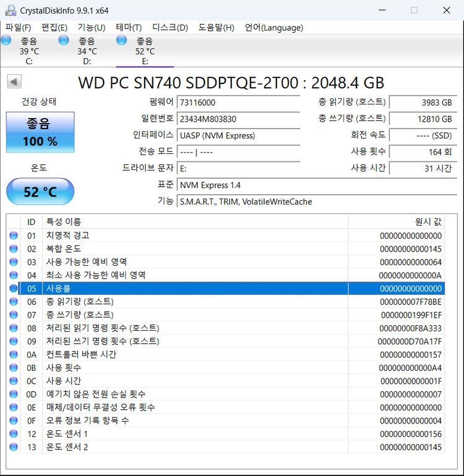Click the 원시 값 column header
The image size is (464, 476).
coord(396,222)
